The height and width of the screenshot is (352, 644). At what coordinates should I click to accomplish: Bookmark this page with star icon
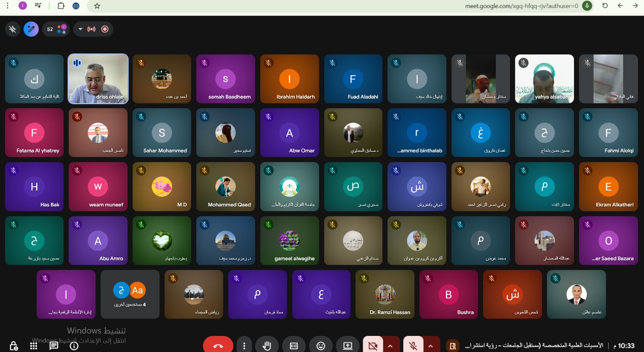(x=97, y=6)
